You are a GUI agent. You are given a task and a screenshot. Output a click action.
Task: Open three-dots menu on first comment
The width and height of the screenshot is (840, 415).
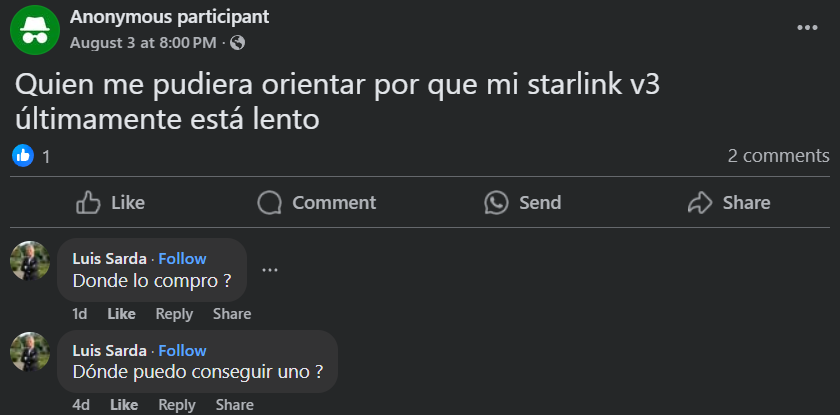(x=269, y=270)
